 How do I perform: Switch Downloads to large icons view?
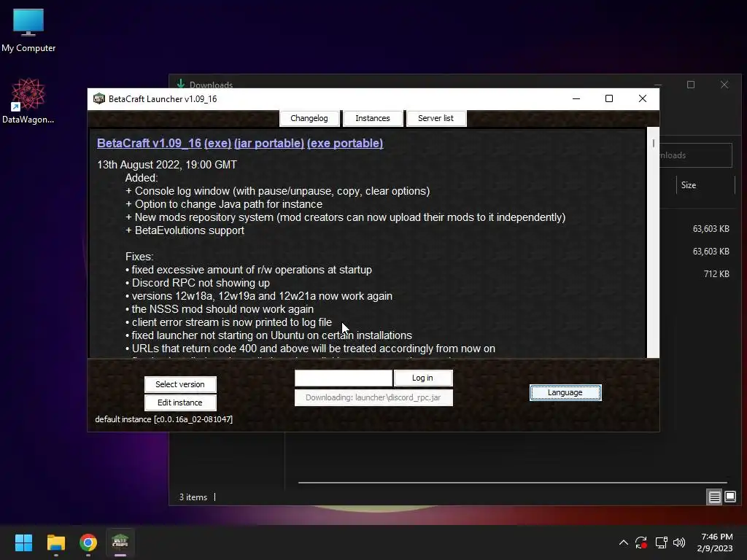tap(730, 497)
